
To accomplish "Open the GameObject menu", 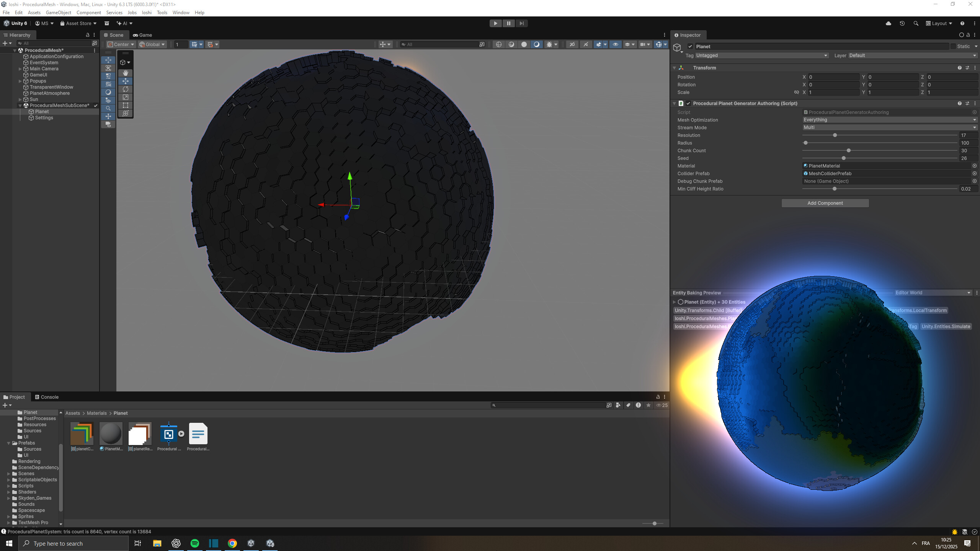I will click(x=58, y=12).
